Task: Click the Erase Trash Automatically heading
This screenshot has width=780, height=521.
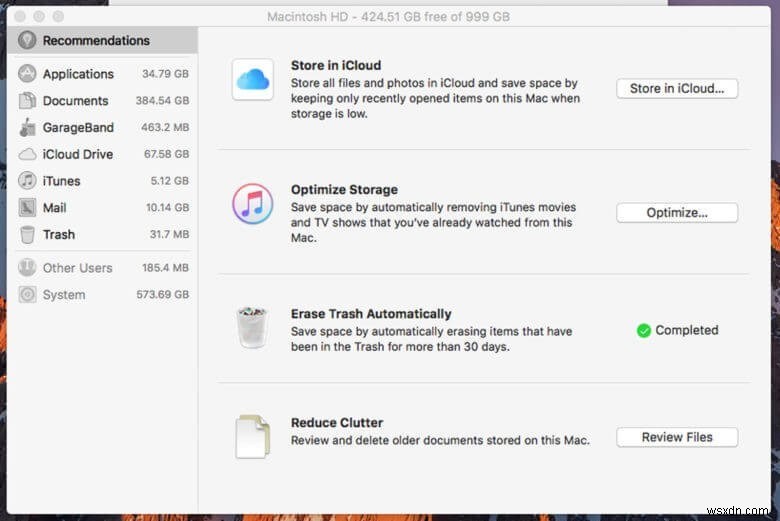Action: 371,314
